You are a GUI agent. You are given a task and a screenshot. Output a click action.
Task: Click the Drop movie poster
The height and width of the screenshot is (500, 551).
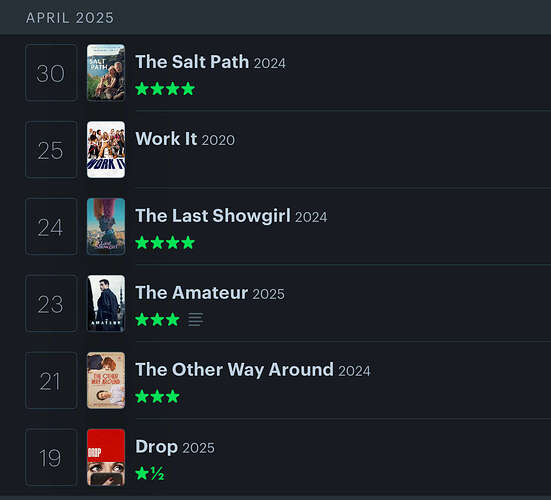[x=106, y=457]
